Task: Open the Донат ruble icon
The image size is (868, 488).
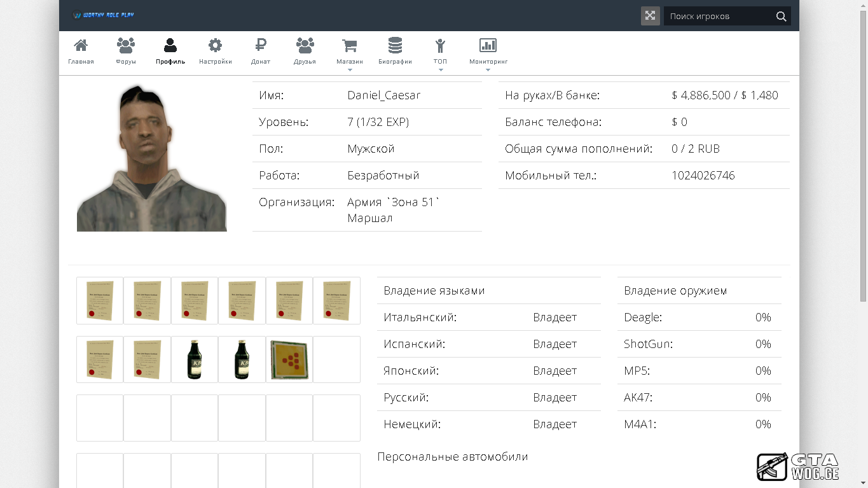Action: coord(260,46)
